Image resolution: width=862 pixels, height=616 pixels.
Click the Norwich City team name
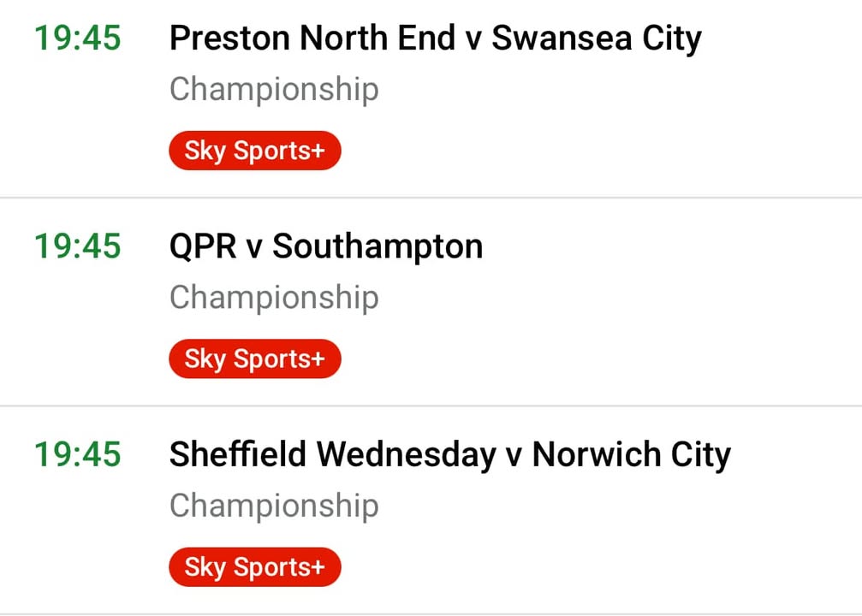631,455
